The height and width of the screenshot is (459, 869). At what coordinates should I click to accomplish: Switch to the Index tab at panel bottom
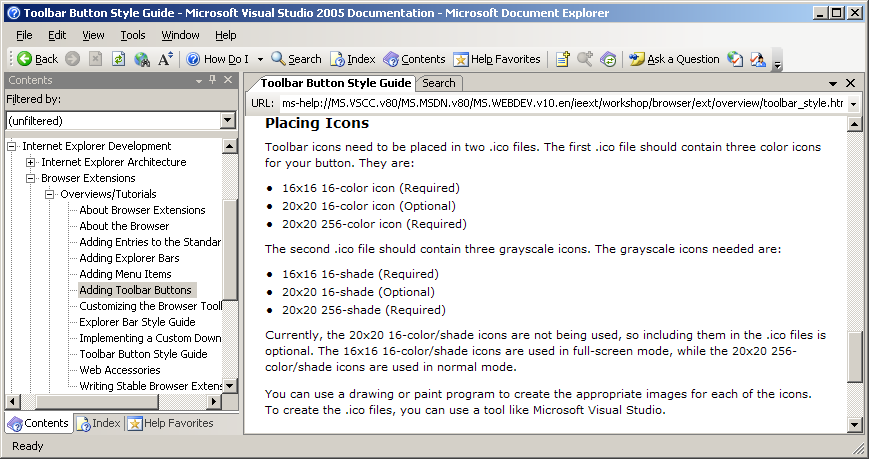[x=98, y=423]
